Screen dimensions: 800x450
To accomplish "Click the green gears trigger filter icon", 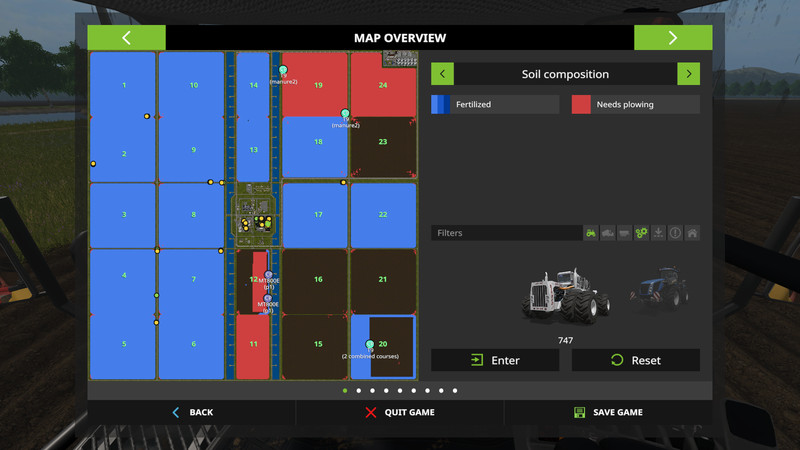I will tap(642, 233).
